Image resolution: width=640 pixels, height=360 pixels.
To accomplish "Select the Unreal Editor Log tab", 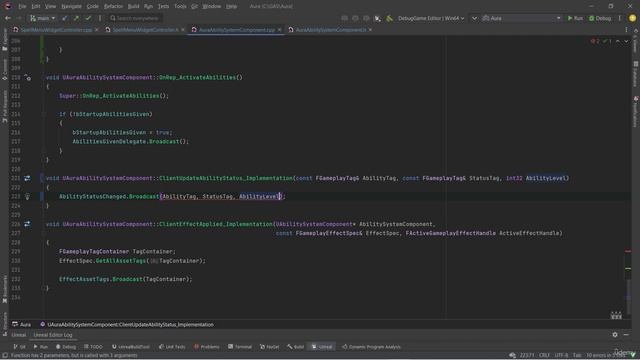I will point(53,335).
